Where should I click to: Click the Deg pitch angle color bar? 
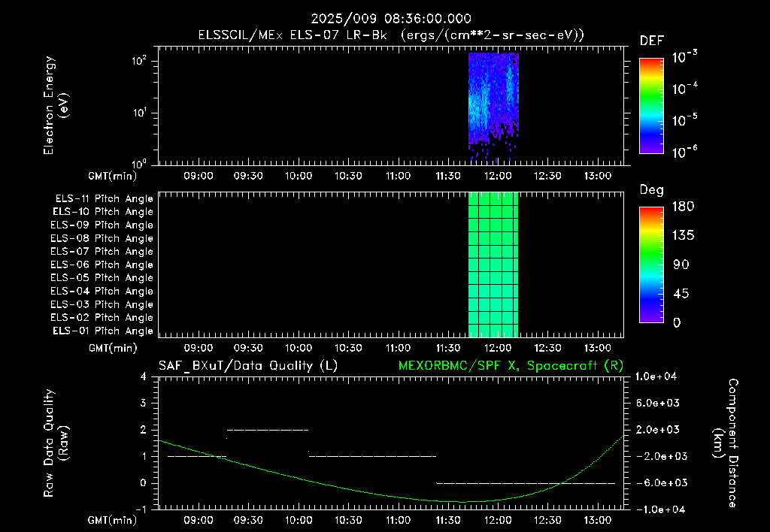coord(651,265)
